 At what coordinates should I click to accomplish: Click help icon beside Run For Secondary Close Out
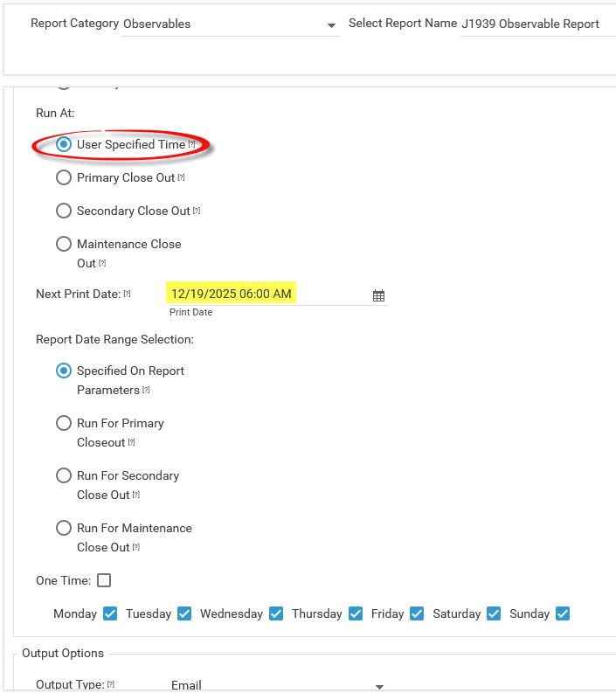coord(136,495)
